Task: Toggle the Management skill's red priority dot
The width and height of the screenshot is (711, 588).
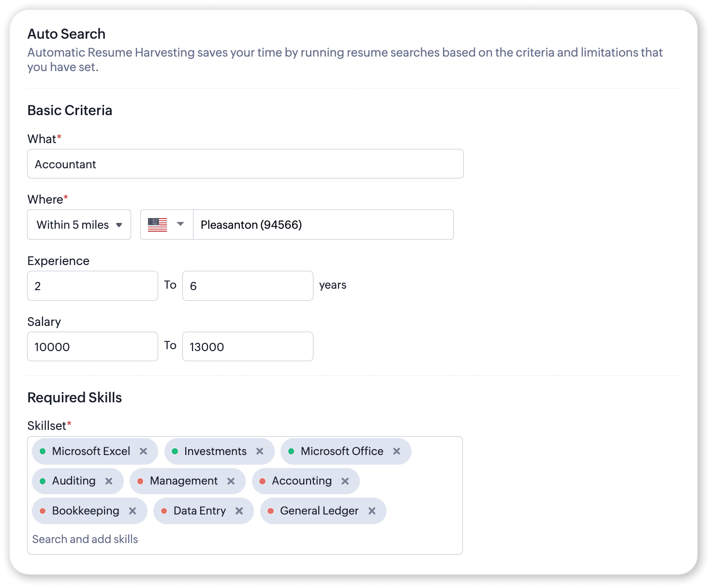Action: [x=140, y=481]
